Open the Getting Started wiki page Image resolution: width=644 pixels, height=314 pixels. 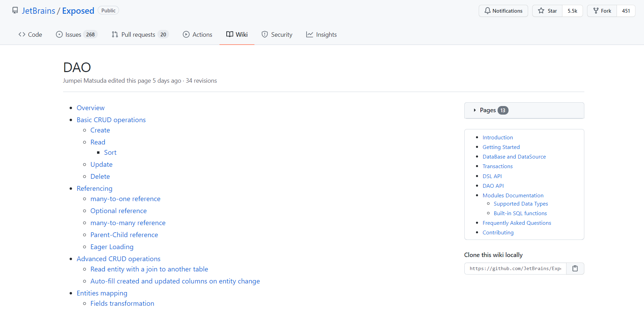pyautogui.click(x=501, y=147)
